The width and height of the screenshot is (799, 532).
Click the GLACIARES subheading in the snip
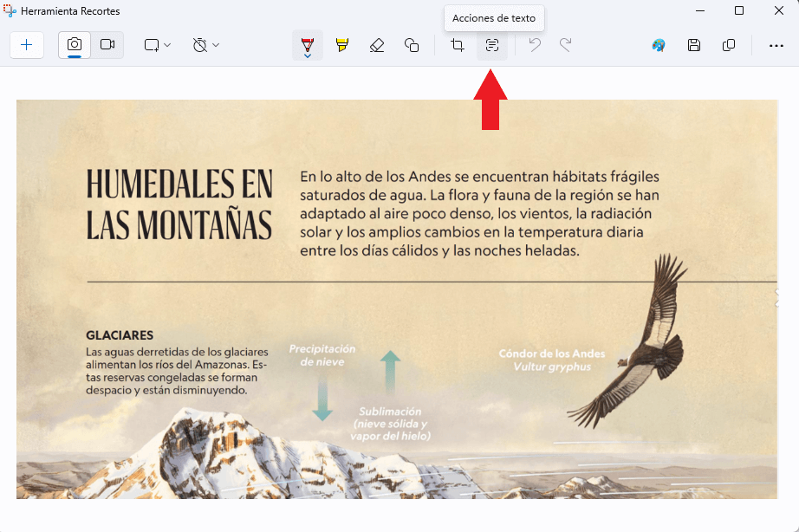coord(120,335)
